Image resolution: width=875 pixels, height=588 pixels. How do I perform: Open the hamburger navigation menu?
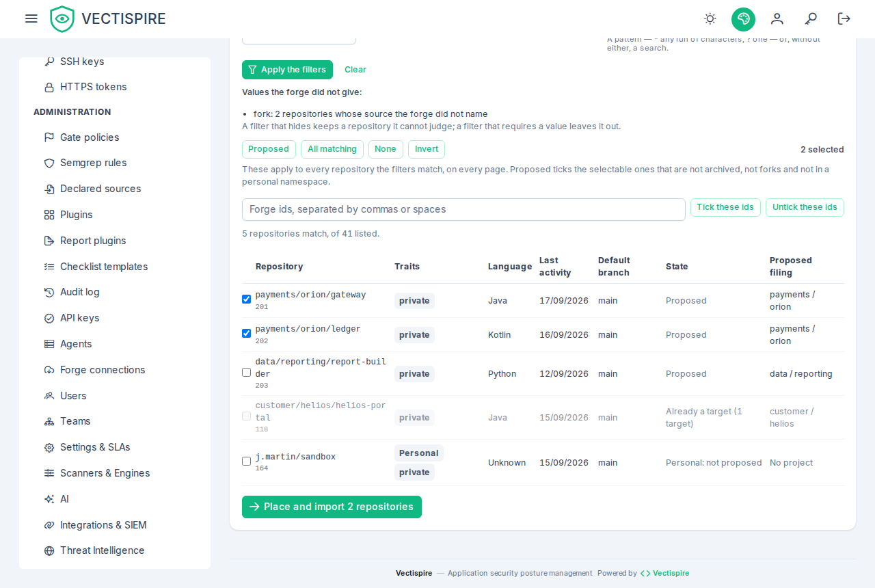(31, 18)
